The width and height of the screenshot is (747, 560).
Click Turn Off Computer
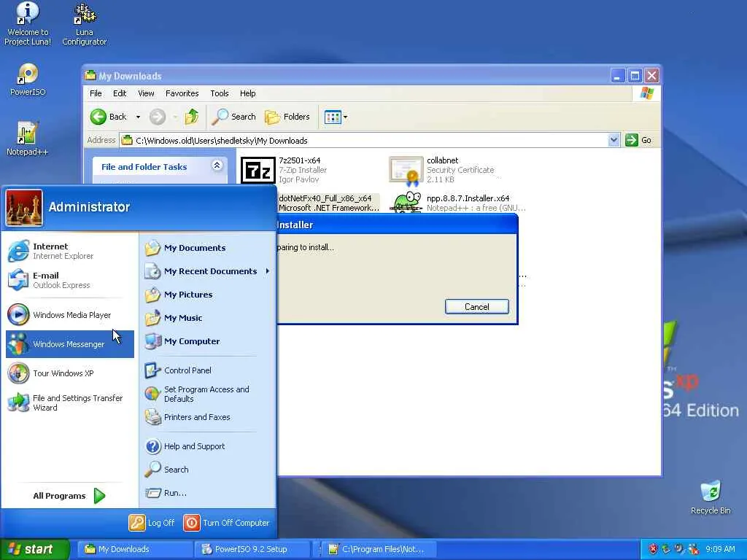click(226, 522)
